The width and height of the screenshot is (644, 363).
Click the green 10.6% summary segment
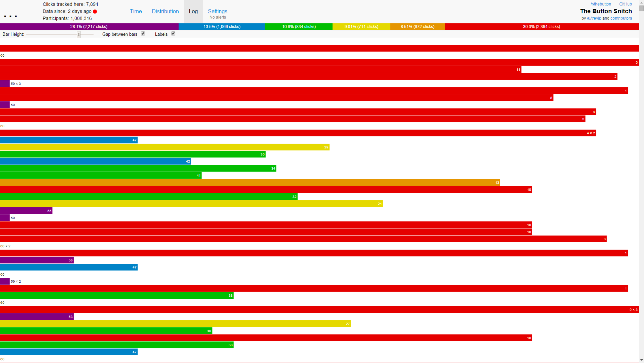299,26
